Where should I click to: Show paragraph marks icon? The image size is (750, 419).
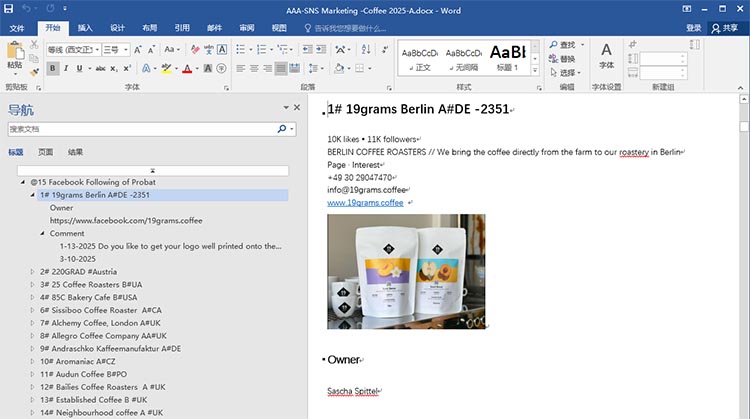click(385, 49)
